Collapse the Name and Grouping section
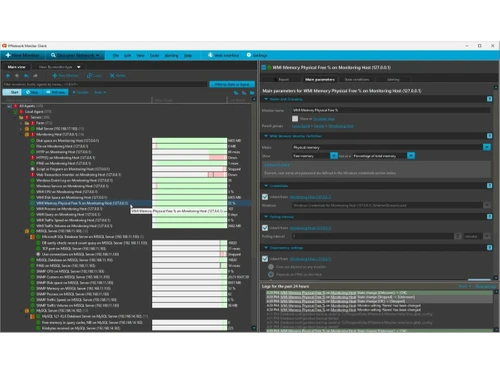500x375 pixels. pos(266,99)
